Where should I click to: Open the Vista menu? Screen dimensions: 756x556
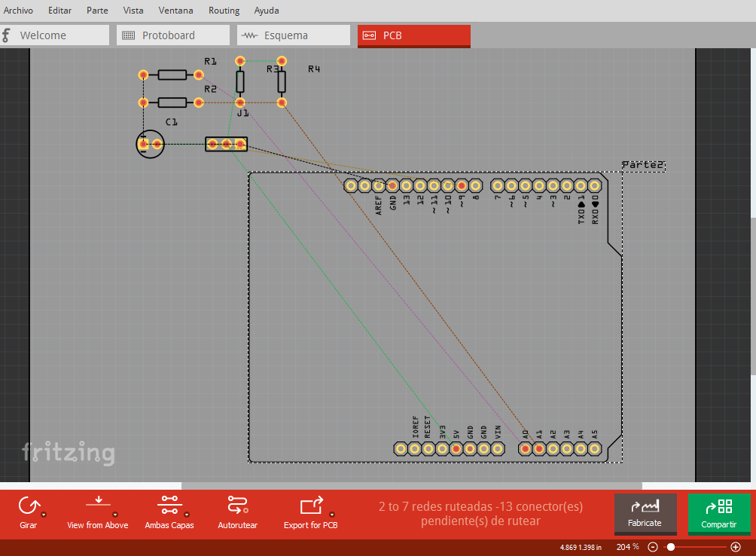point(133,10)
